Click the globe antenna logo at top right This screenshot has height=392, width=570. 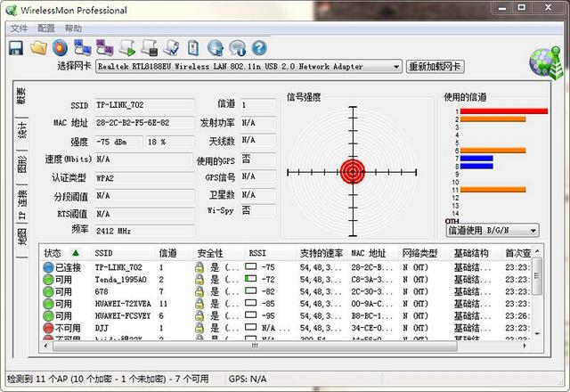point(546,62)
